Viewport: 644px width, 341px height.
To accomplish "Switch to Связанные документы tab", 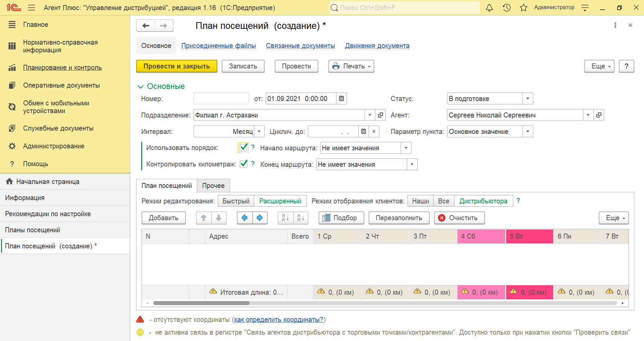I will [301, 46].
